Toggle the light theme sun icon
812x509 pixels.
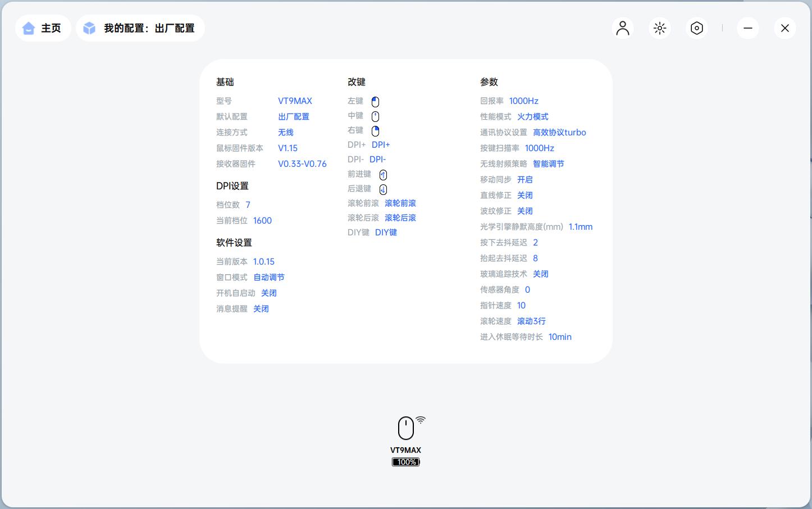(x=660, y=28)
